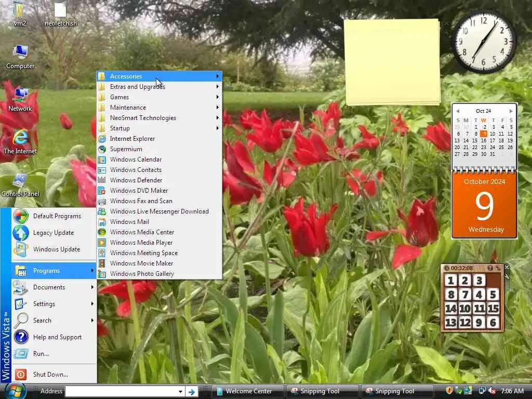Viewport: 532px width, 399px height.
Task: Launch Legacy Update from Start menu
Action: (54, 233)
